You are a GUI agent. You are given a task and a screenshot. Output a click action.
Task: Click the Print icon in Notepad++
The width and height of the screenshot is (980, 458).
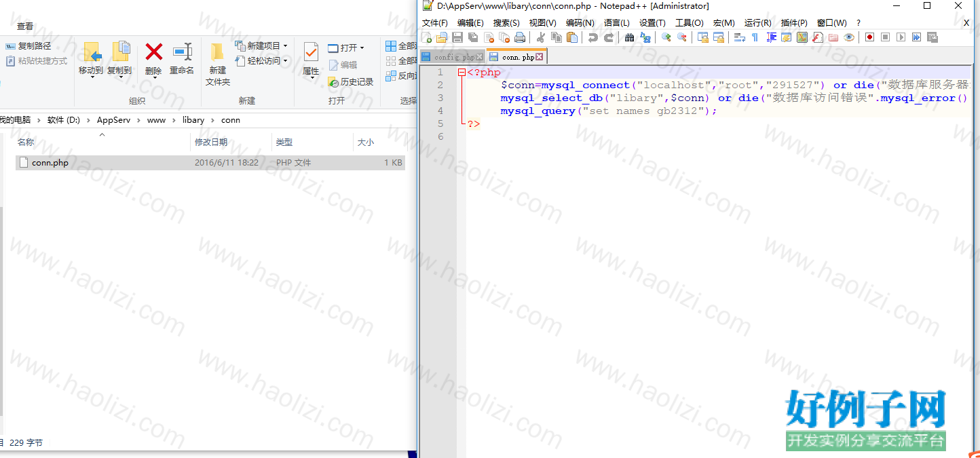click(520, 37)
